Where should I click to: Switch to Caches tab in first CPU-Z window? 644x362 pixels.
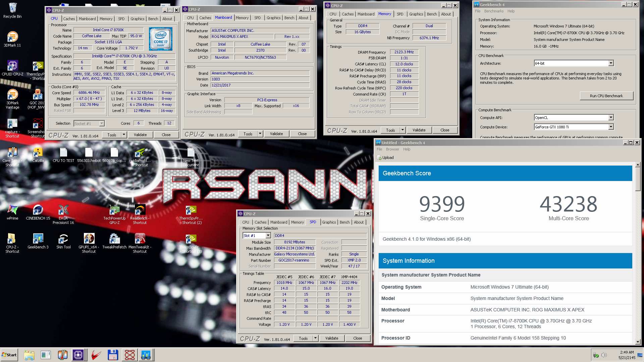coord(69,19)
